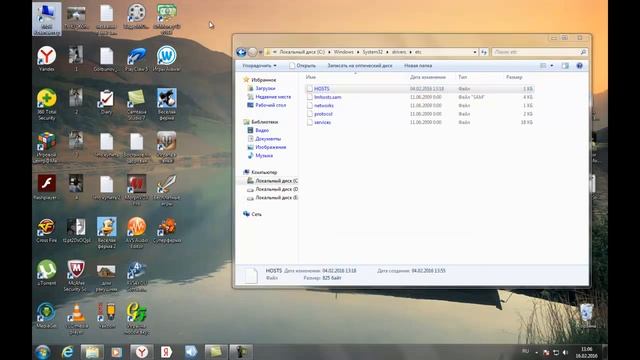Select the Diary desktop shortcut
640x360 pixels.
(x=107, y=102)
